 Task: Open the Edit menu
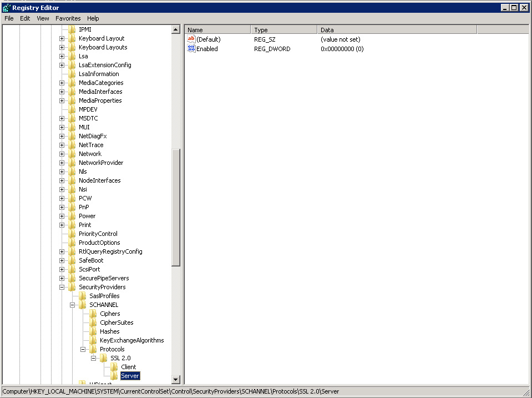click(25, 18)
